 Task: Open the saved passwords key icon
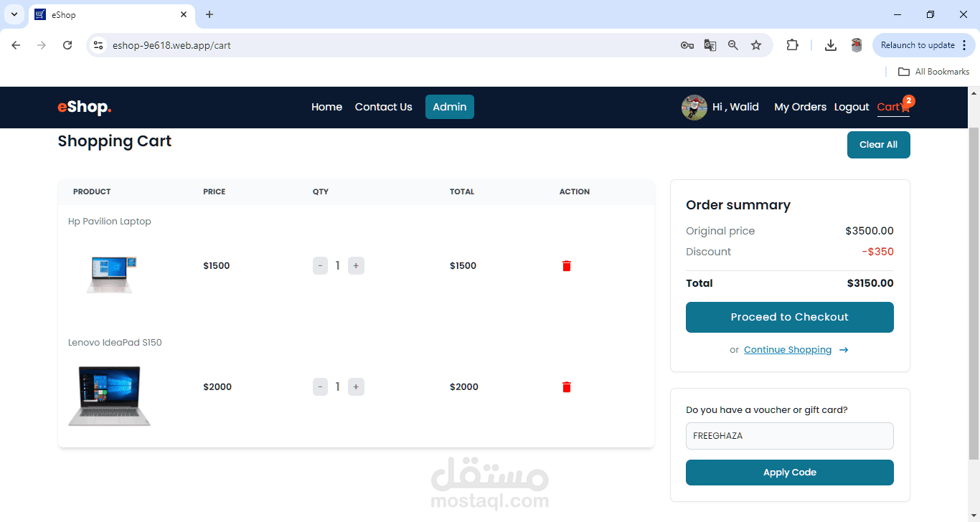click(687, 45)
